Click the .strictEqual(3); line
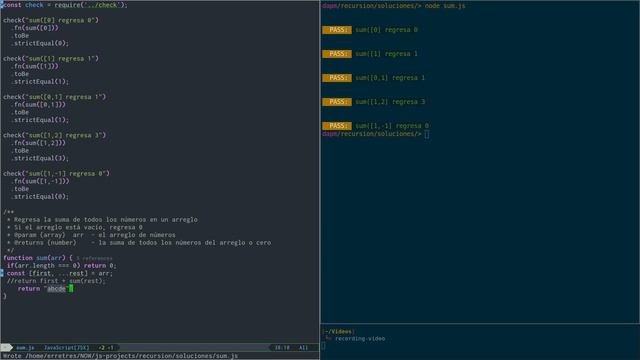Viewport: 640px width, 360px height. (x=40, y=158)
